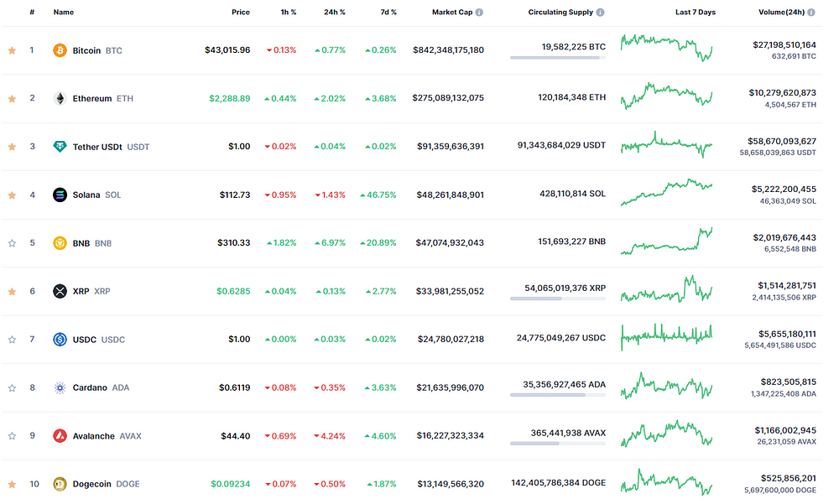This screenshot has width=839, height=504.
Task: Sort table by Name column header
Action: click(64, 12)
